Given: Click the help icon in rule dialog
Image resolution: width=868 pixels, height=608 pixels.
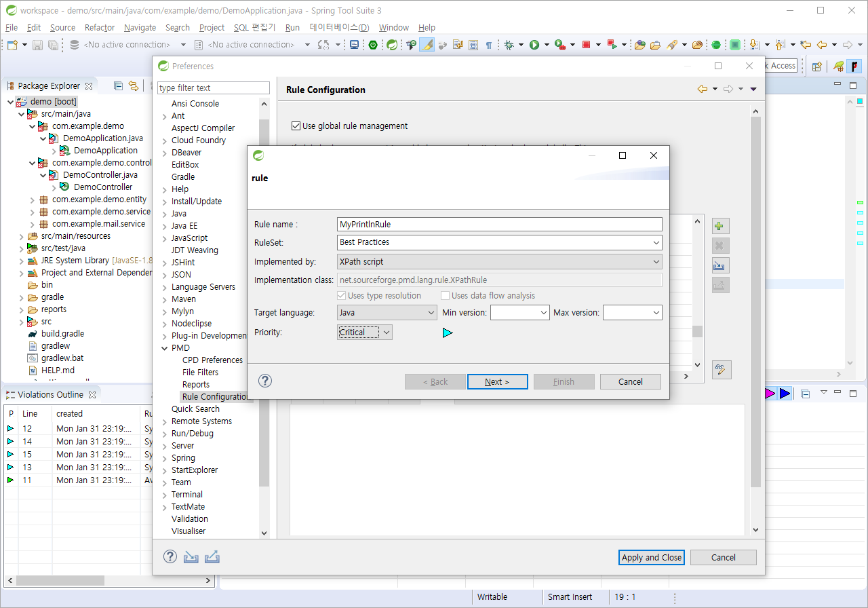Looking at the screenshot, I should coord(265,381).
